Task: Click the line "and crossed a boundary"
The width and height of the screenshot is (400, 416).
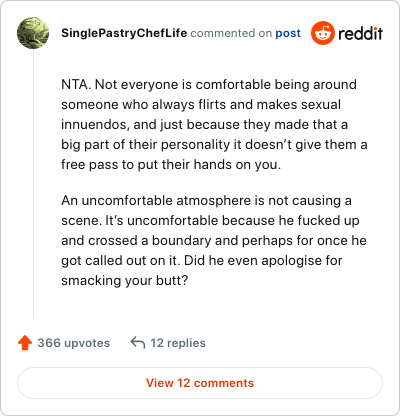Action: pyautogui.click(x=214, y=240)
